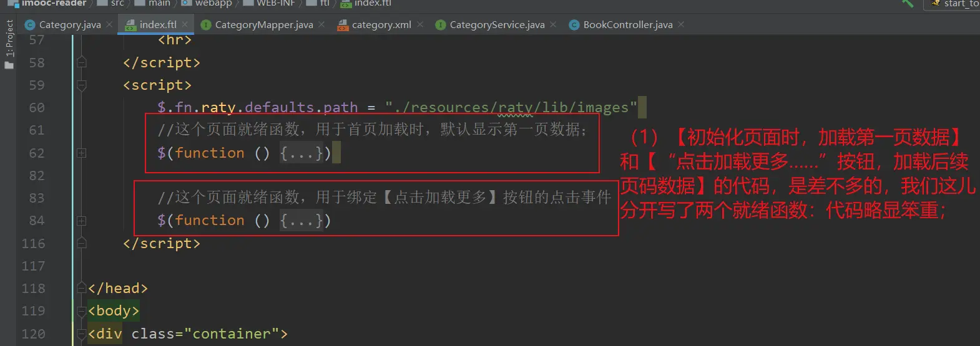Click line number 117 in the gutter
The width and height of the screenshot is (980, 346).
point(33,266)
